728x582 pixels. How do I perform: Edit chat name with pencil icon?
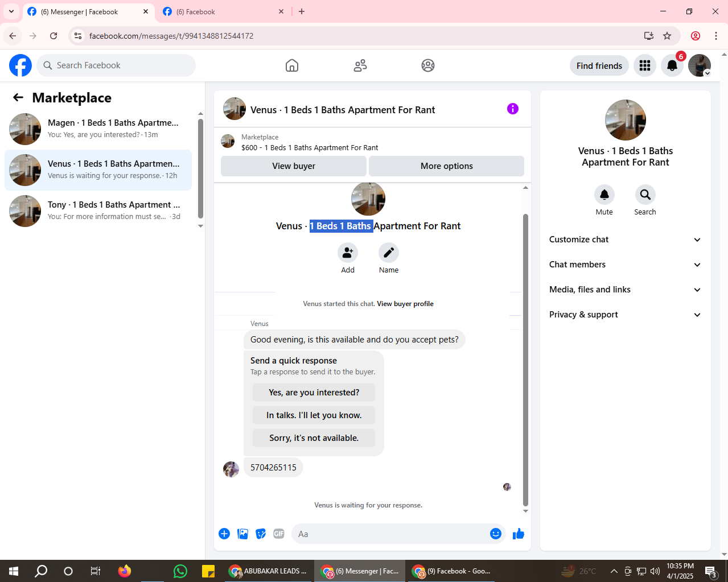389,253
